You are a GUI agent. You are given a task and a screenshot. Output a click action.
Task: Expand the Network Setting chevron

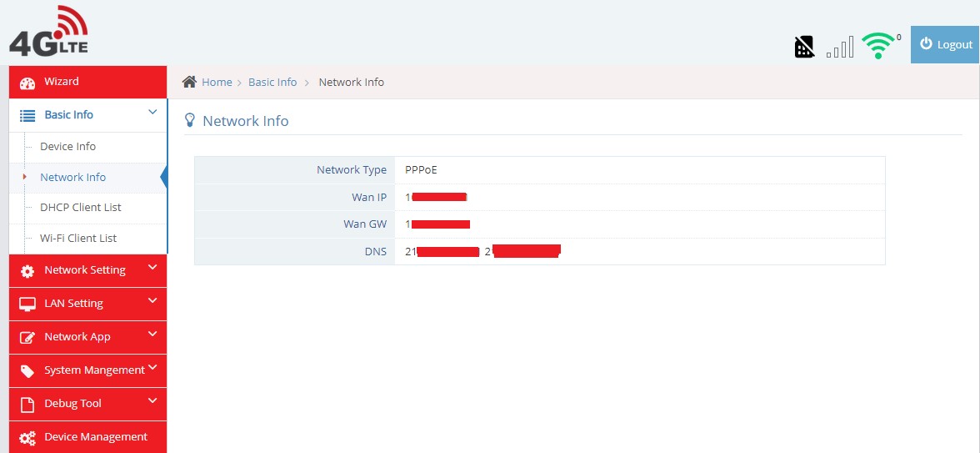pos(152,268)
